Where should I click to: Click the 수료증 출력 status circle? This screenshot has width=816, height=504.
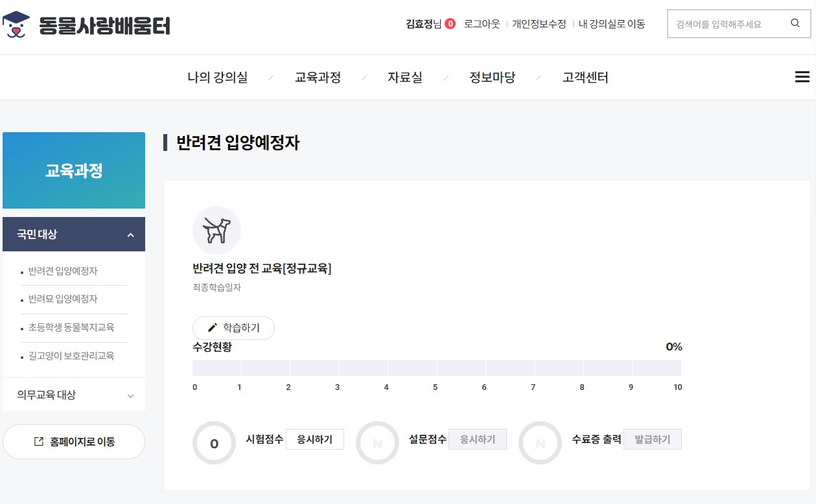click(x=540, y=443)
